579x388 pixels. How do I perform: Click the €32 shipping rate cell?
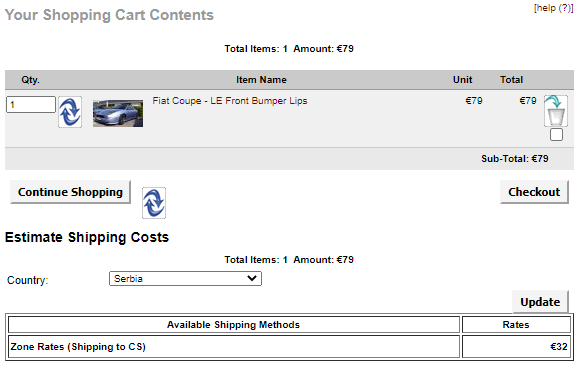tap(516, 347)
